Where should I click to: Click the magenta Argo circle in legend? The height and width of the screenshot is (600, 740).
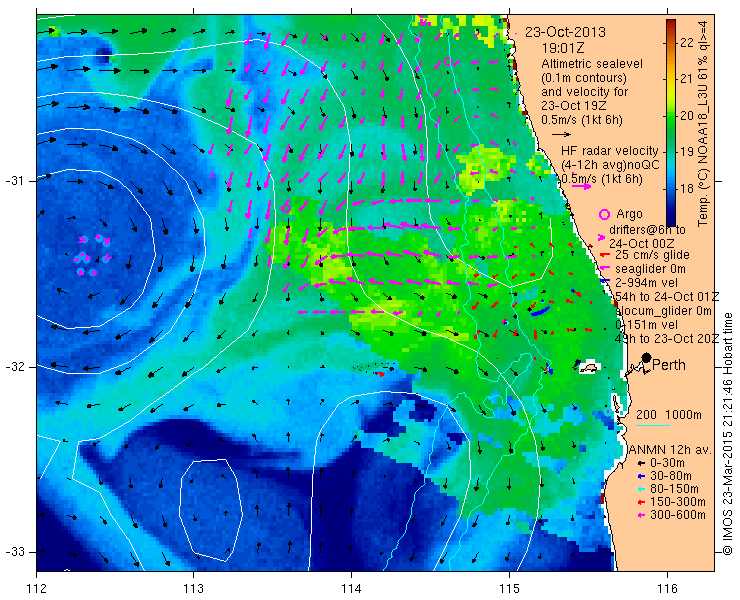[x=604, y=214]
